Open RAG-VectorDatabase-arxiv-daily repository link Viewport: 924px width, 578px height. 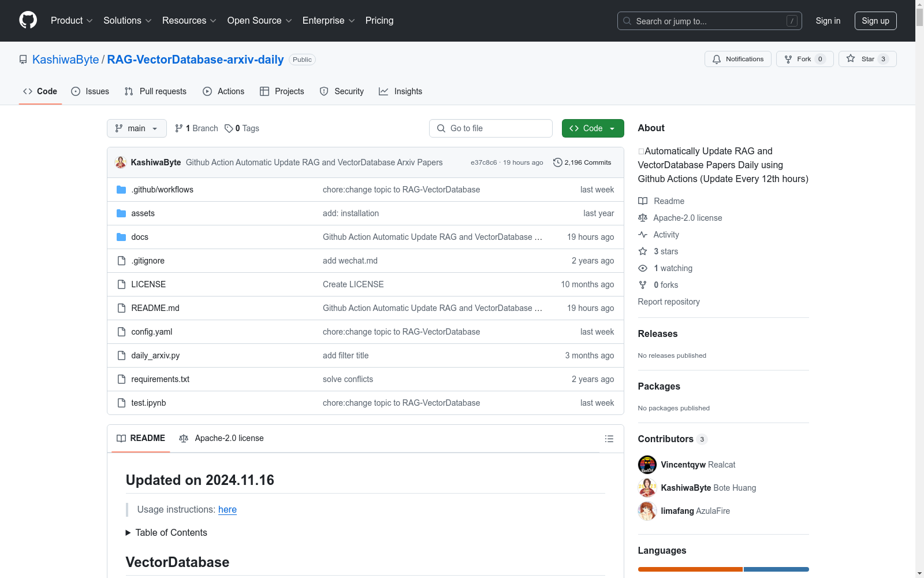(195, 60)
